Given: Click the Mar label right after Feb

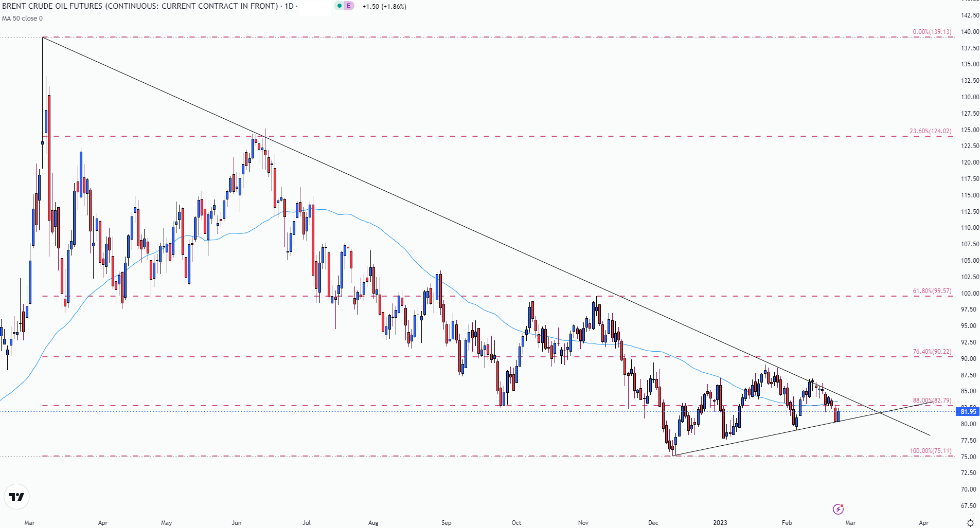Looking at the screenshot, I should click(x=851, y=523).
